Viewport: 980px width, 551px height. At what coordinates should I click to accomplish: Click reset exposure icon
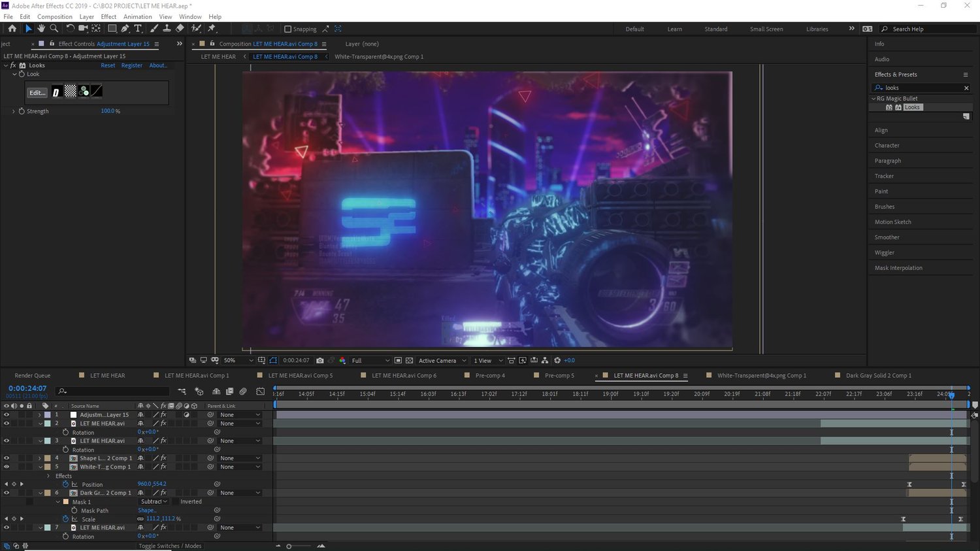point(557,360)
